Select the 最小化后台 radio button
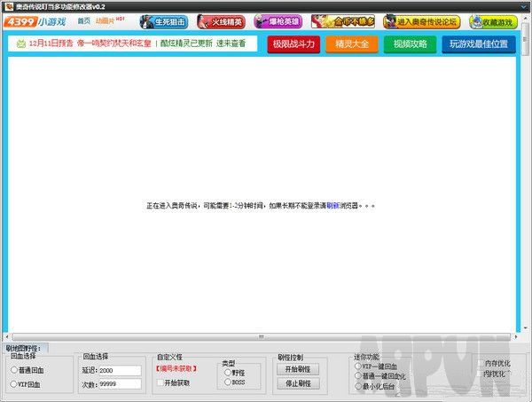The height and width of the screenshot is (402, 532). click(357, 386)
